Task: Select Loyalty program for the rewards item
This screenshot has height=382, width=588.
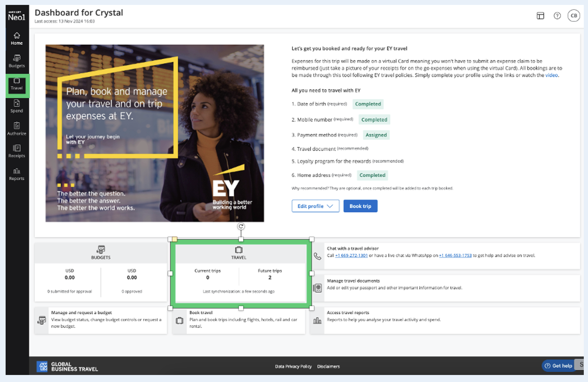Action: (x=347, y=162)
